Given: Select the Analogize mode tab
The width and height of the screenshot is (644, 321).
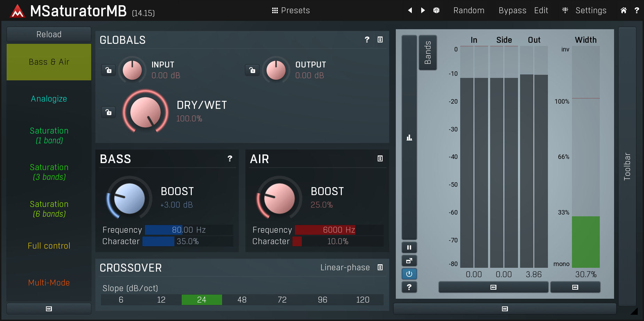Looking at the screenshot, I should (49, 99).
